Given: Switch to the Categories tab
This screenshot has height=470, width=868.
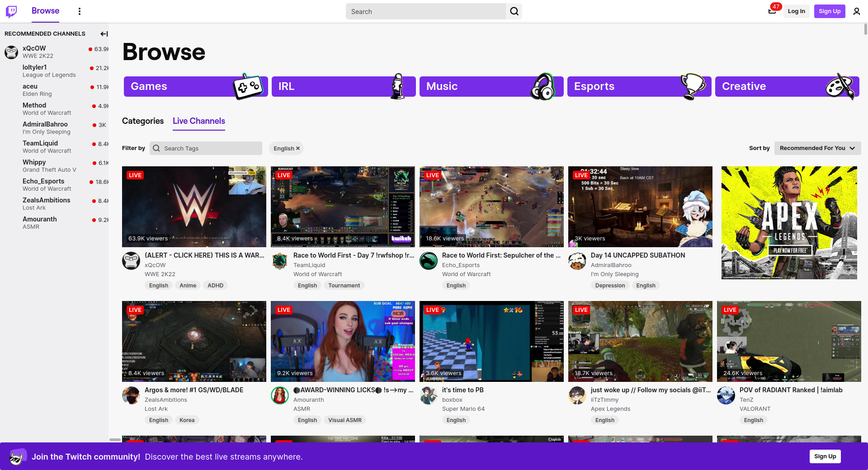Looking at the screenshot, I should click(143, 121).
